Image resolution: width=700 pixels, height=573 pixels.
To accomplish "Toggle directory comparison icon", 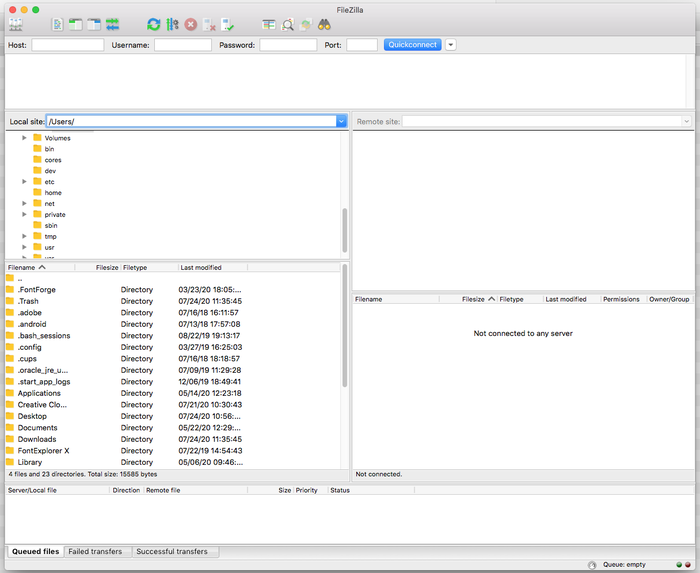I will click(x=288, y=25).
